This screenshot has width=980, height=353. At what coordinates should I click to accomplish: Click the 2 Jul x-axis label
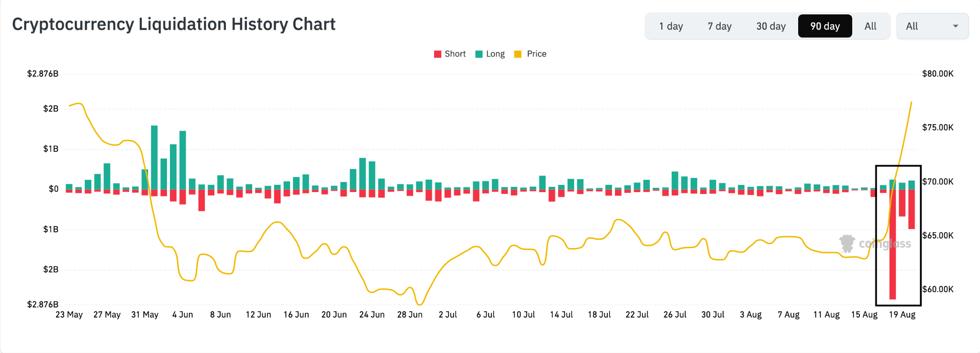pyautogui.click(x=448, y=315)
